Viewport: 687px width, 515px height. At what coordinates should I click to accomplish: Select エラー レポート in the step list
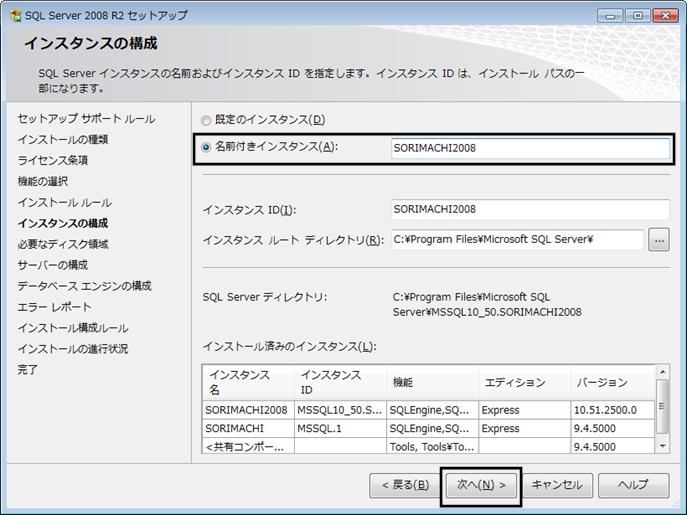click(x=54, y=307)
